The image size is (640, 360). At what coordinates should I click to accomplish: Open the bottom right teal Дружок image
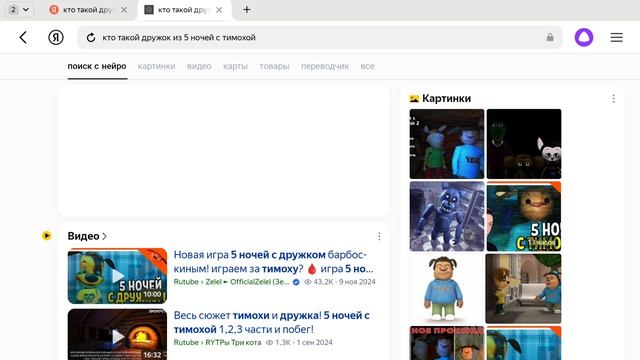[x=524, y=343]
